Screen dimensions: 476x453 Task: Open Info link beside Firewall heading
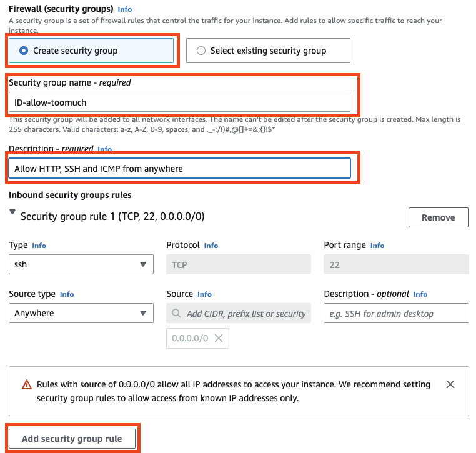pos(125,9)
